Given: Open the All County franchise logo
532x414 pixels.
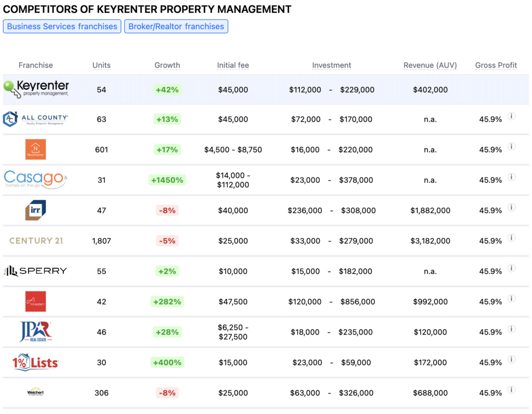Looking at the screenshot, I should pyautogui.click(x=36, y=119).
